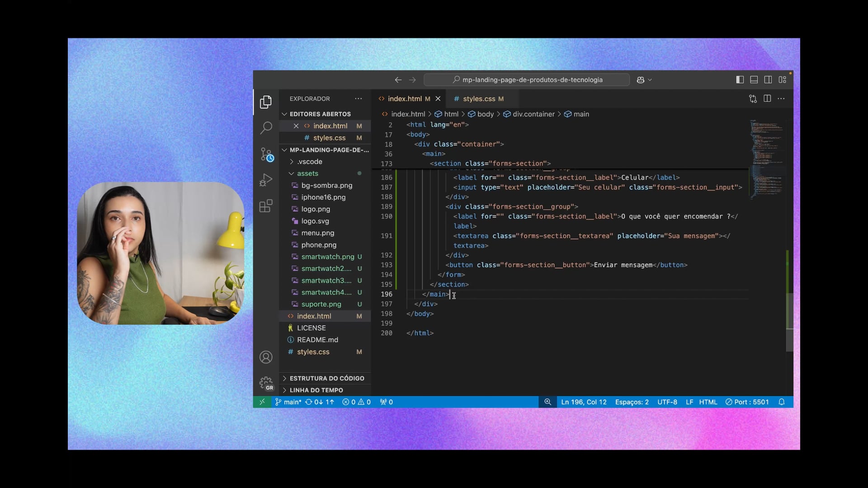Click the Port: 5501 status button
Image resolution: width=868 pixels, height=488 pixels.
(747, 402)
